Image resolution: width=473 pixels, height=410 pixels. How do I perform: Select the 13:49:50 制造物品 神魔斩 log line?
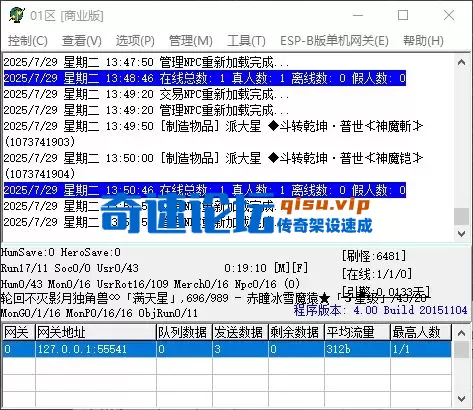(213, 126)
